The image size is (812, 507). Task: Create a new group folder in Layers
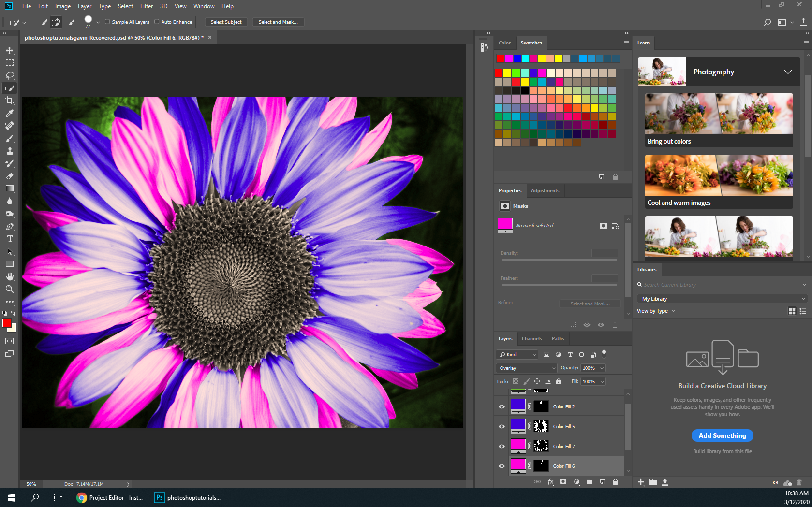(590, 482)
